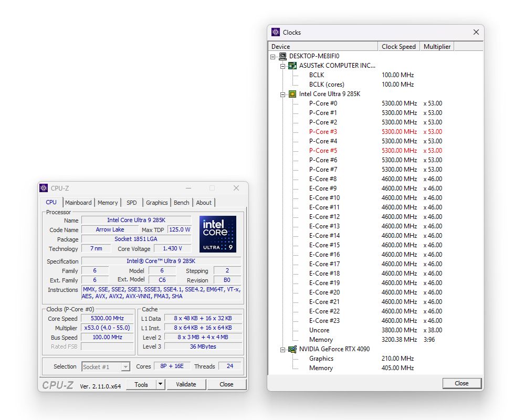Collapse the DESKTOP-ME8IFI0 tree node

point(273,57)
